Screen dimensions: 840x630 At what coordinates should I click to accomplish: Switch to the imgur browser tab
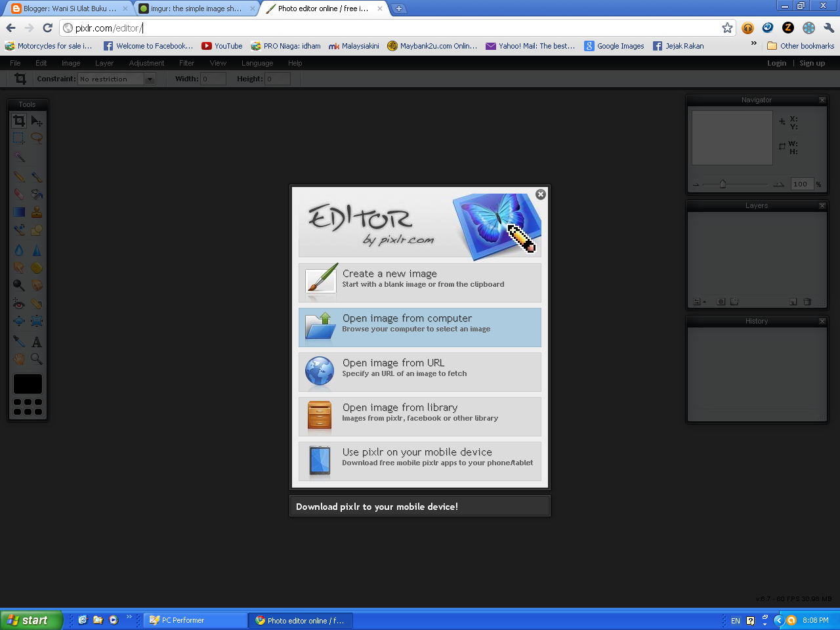[196, 9]
